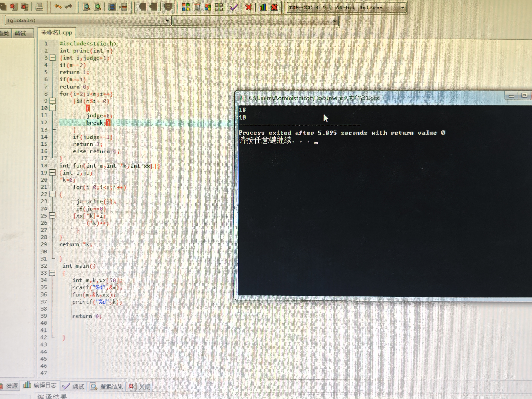Screen dimensions: 532x399
Task: Collapse the code fold at line 19
Action: point(52,172)
